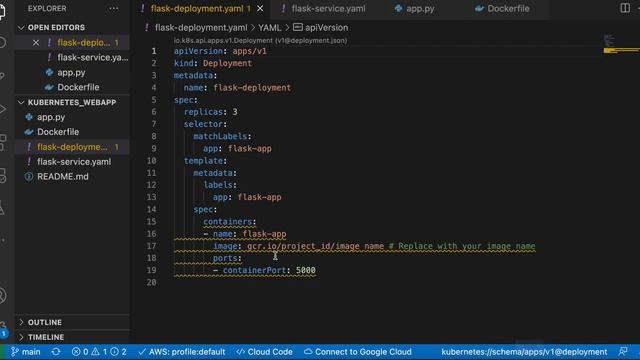Click breadcrumb flask-deployment.yaml

click(x=201, y=27)
